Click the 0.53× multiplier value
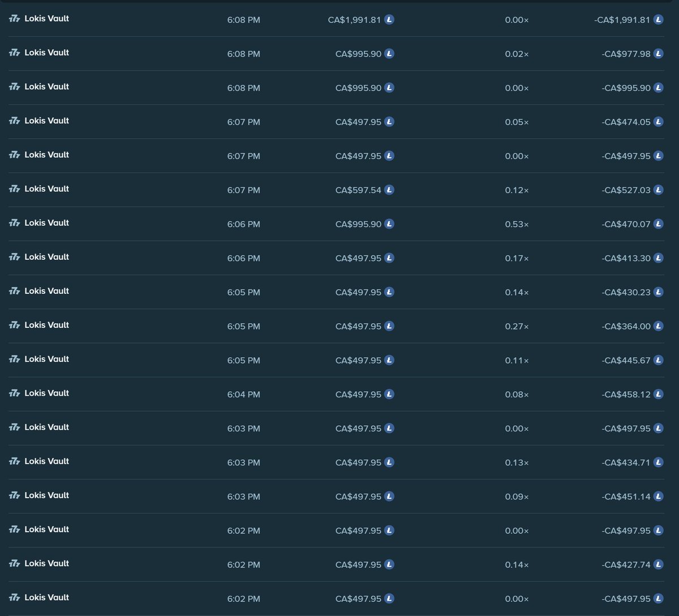679x616 pixels. (517, 224)
